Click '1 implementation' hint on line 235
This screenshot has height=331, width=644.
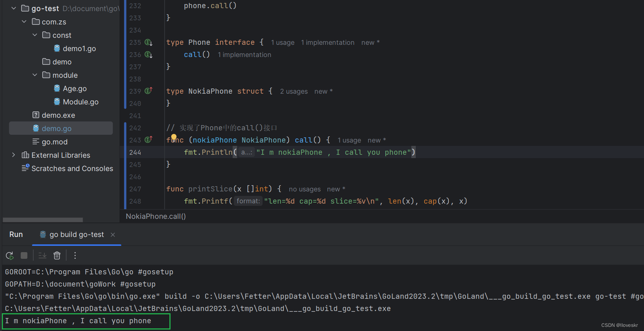327,43
